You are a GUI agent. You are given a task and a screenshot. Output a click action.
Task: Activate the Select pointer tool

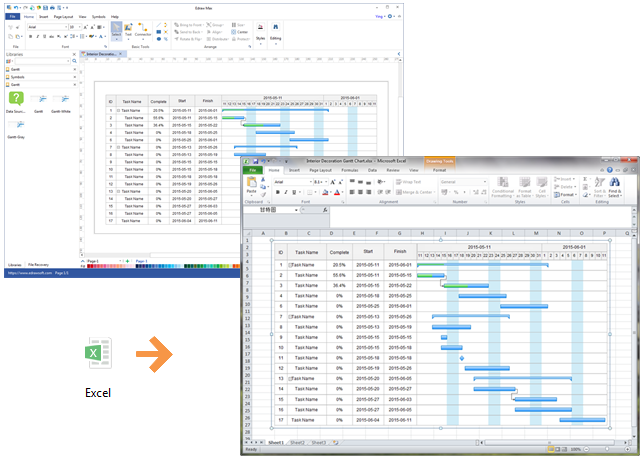(x=116, y=31)
